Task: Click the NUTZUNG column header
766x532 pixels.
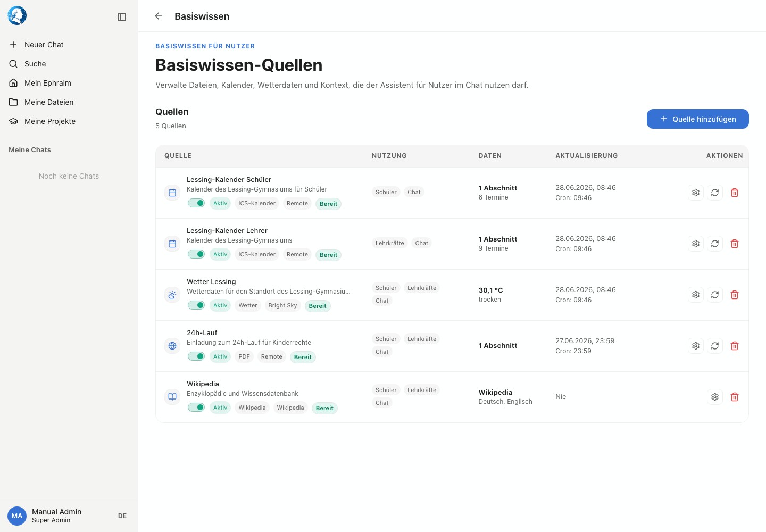Action: [x=389, y=156]
